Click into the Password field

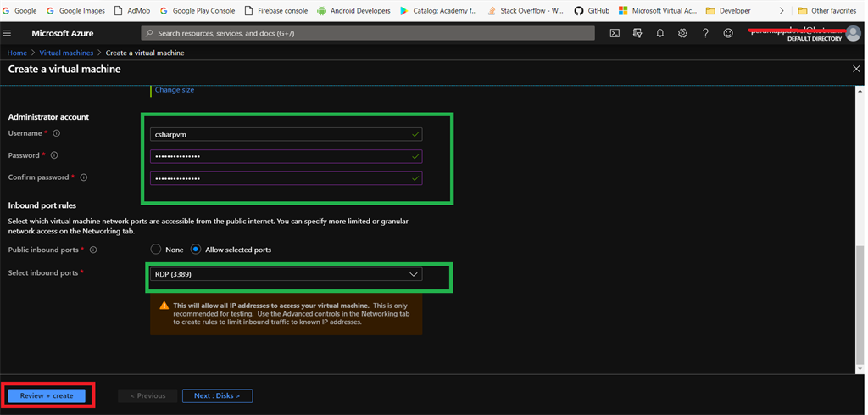click(x=286, y=156)
